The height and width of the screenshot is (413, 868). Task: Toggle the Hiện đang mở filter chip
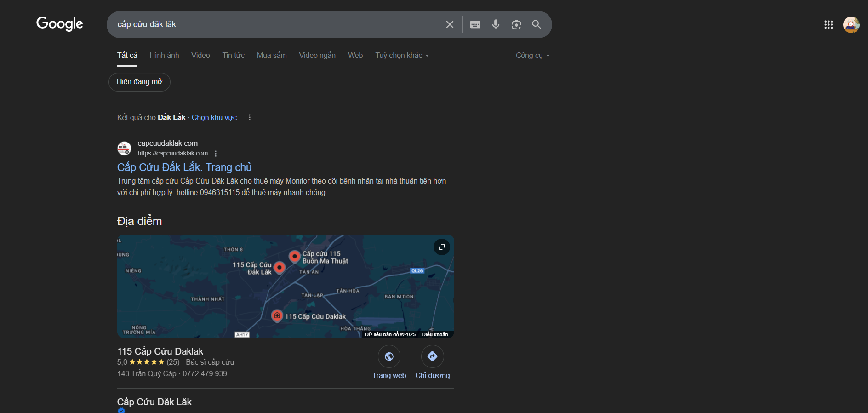tap(139, 82)
